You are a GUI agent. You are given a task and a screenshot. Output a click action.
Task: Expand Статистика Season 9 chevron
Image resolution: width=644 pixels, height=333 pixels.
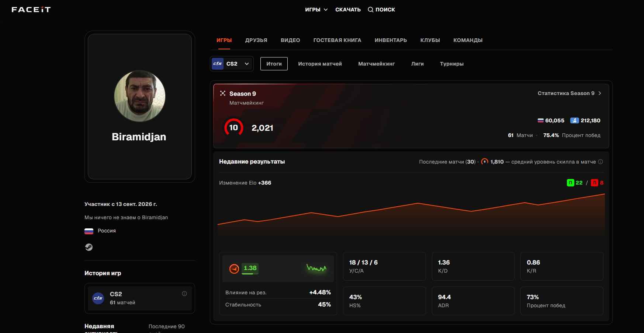[600, 93]
